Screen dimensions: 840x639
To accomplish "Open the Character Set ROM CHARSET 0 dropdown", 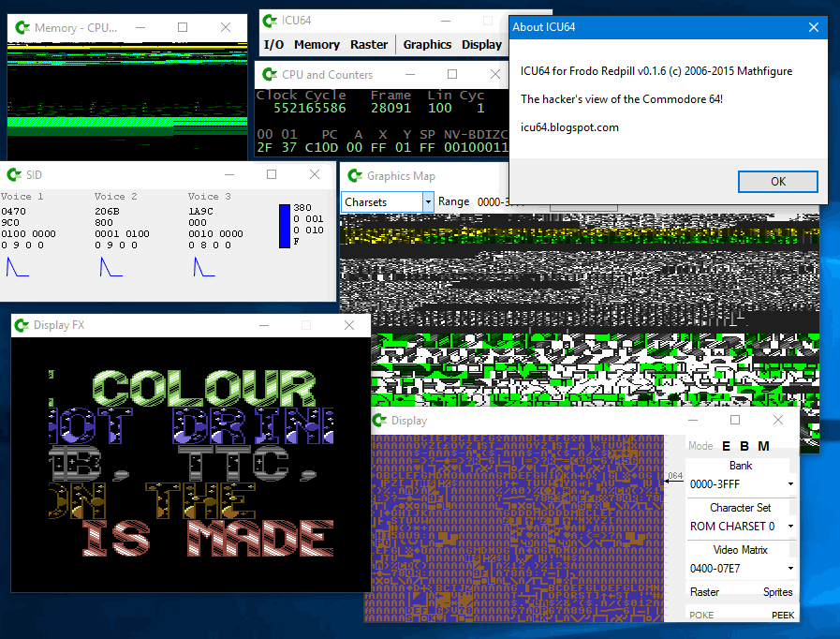I will [790, 527].
